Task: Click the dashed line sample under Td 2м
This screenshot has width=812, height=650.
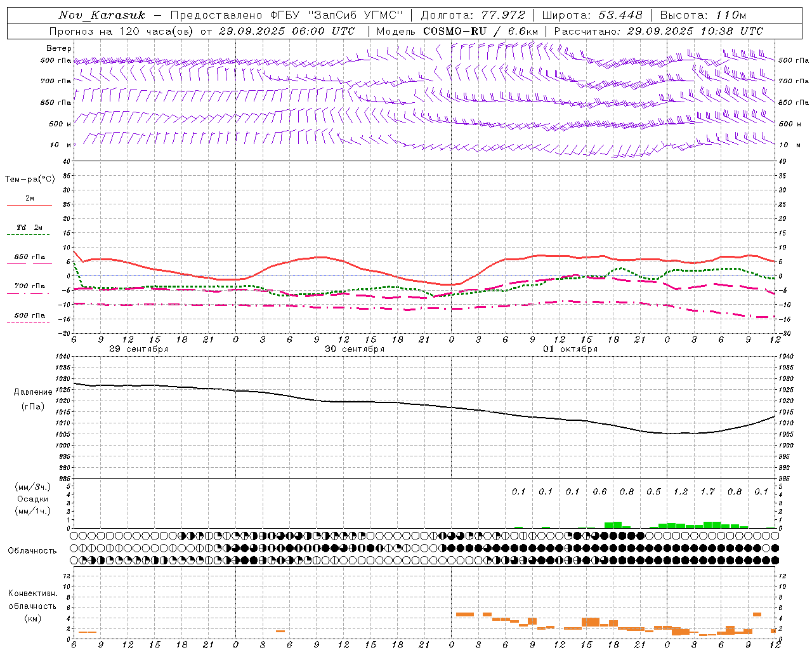Action: point(29,235)
